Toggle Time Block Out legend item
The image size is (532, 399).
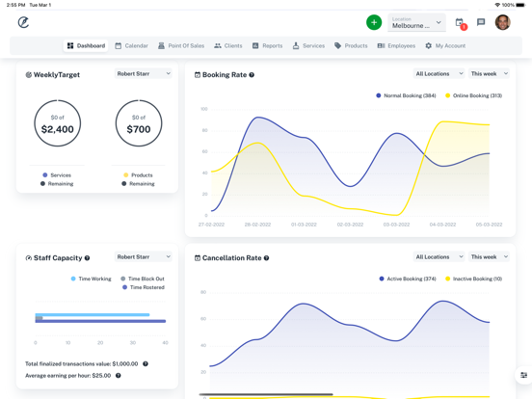tap(143, 279)
